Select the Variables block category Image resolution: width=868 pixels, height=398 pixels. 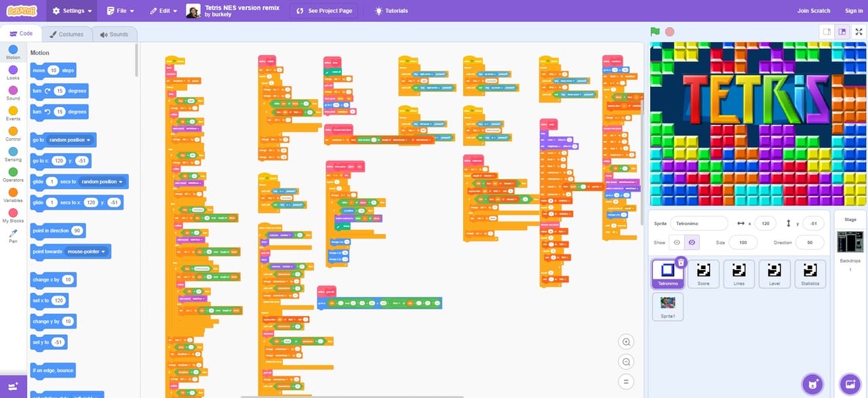13,195
